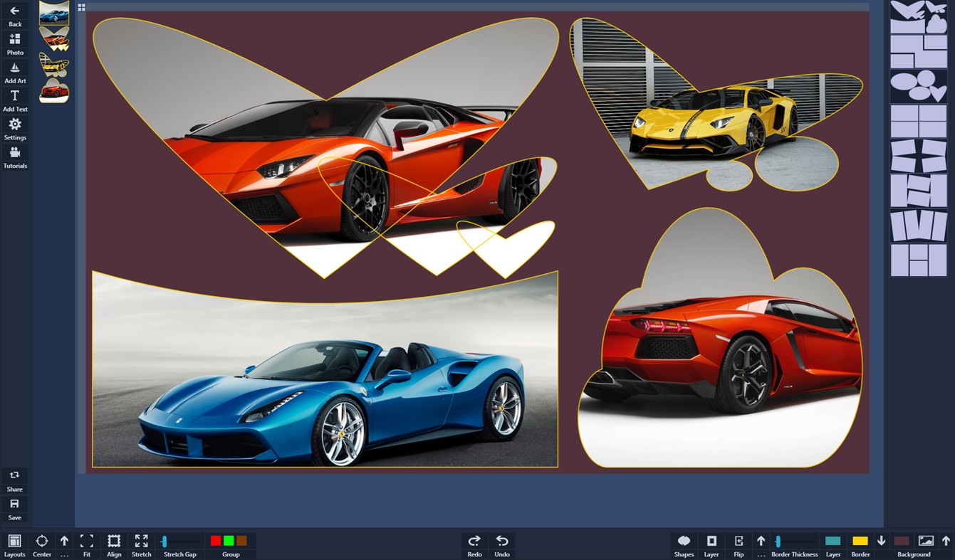Open the Tutorials section

(x=15, y=154)
